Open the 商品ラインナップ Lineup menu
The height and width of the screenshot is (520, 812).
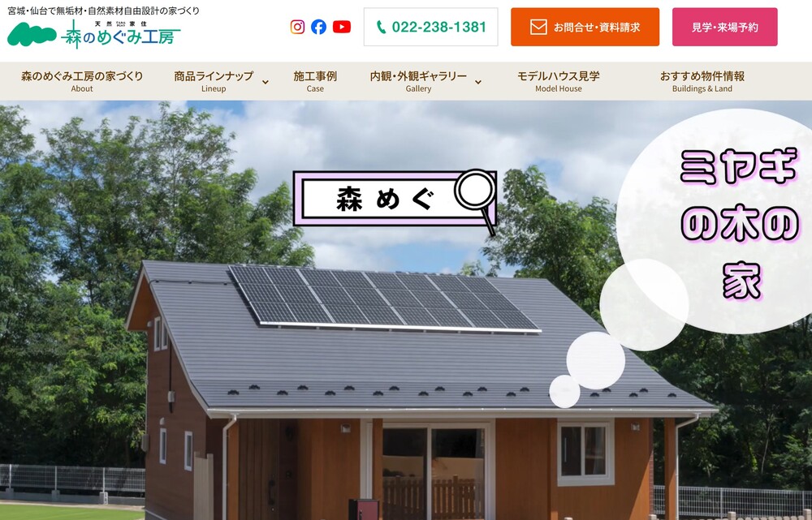pyautogui.click(x=214, y=81)
